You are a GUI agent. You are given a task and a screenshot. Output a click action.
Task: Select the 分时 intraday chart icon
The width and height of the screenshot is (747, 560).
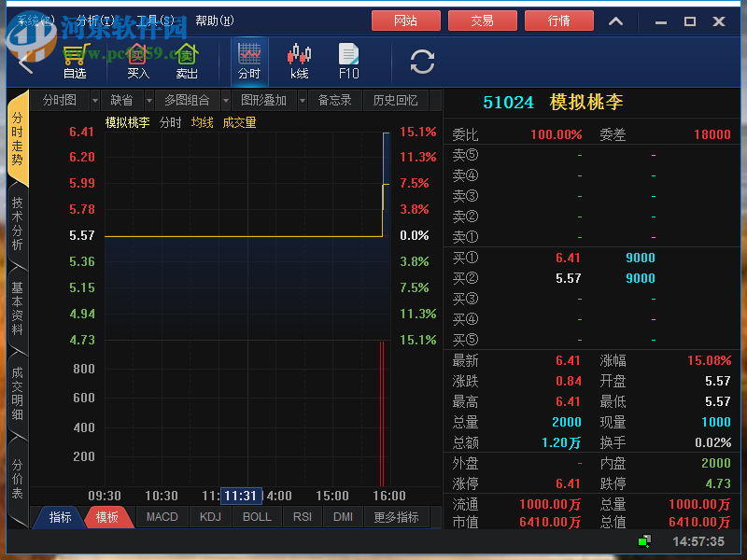[x=250, y=61]
